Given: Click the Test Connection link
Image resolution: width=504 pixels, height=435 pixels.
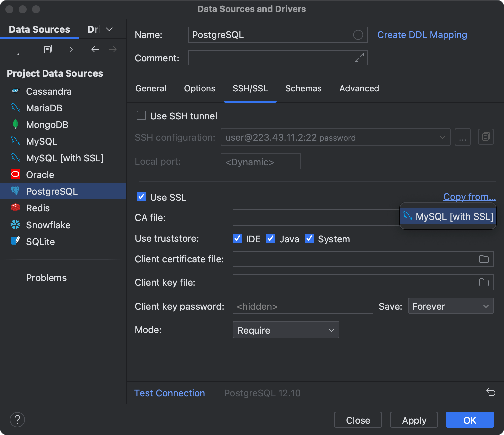Looking at the screenshot, I should click(169, 393).
